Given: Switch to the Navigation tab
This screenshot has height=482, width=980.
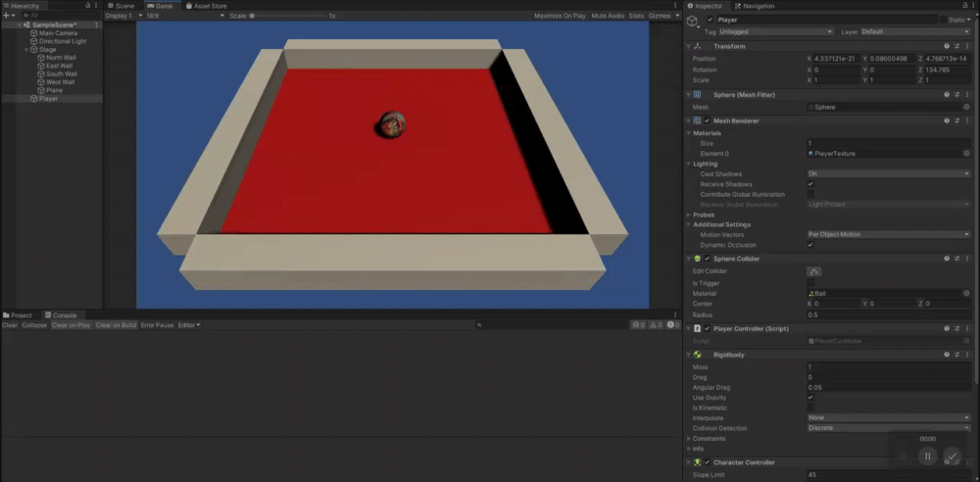Looking at the screenshot, I should tap(755, 6).
